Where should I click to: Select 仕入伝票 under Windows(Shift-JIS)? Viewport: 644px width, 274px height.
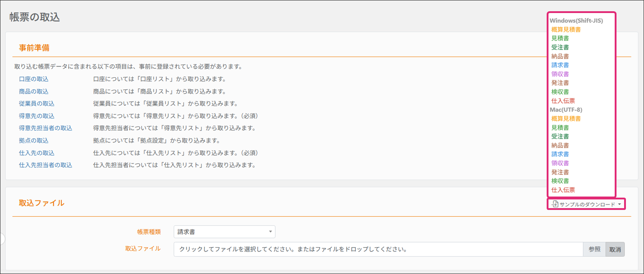pos(563,101)
